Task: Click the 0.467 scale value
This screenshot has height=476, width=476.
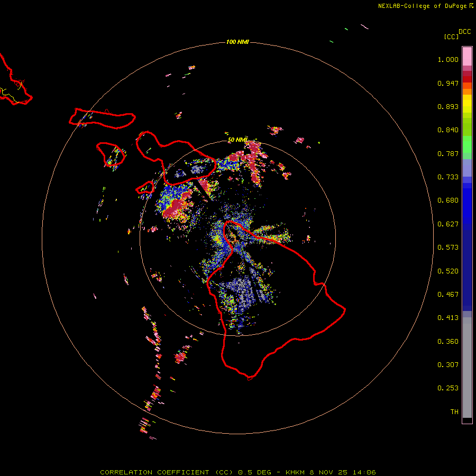Action: (448, 295)
